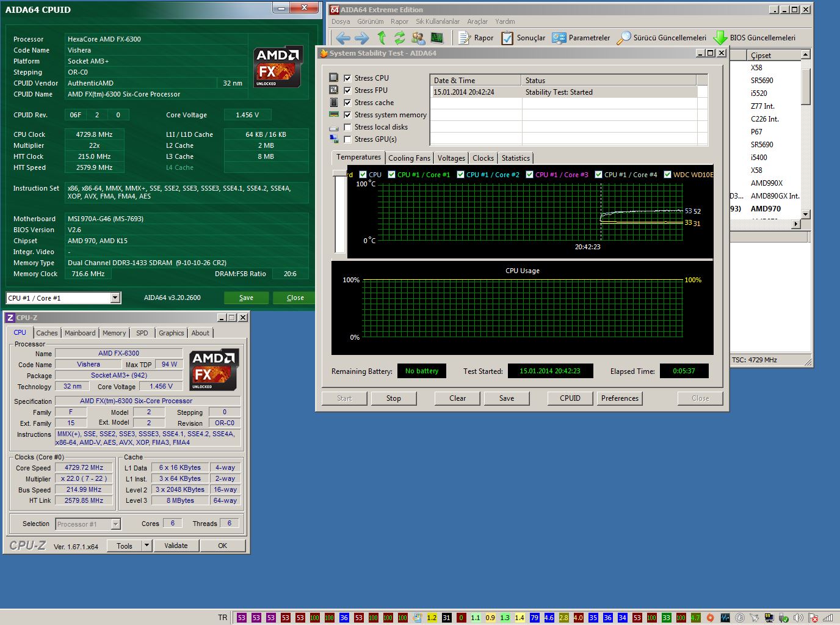The width and height of the screenshot is (840, 625).
Task: Open Sonuçlar results in toolbar
Action: click(x=523, y=38)
